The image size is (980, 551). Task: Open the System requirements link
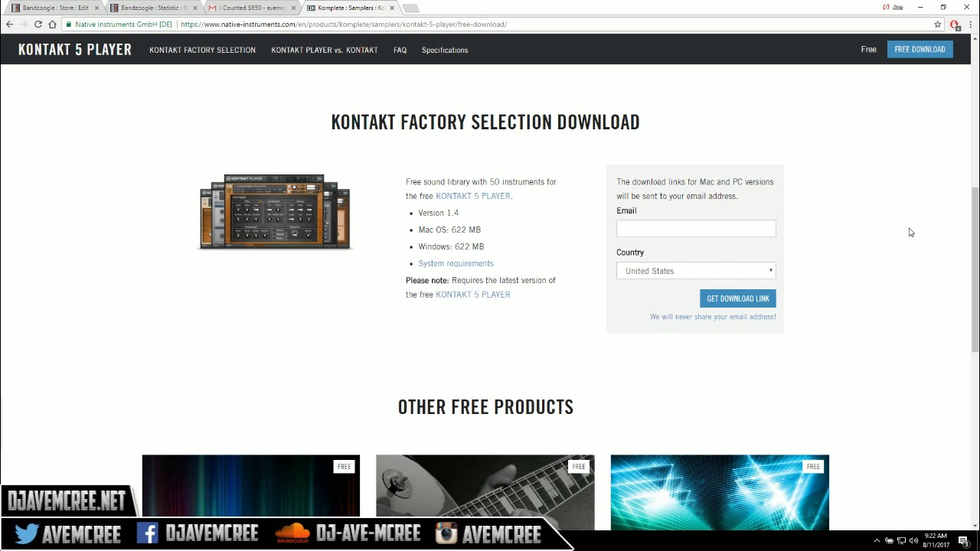click(456, 263)
